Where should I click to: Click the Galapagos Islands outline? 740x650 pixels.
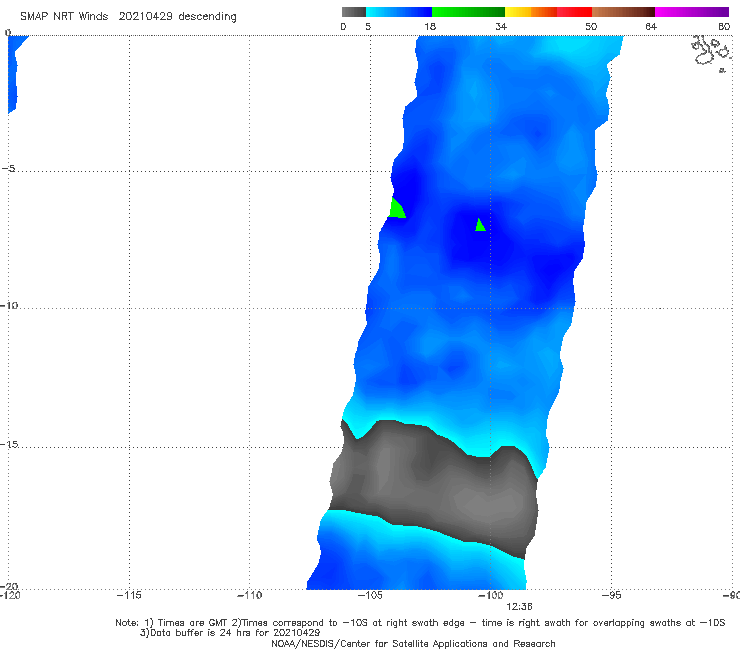(x=711, y=52)
